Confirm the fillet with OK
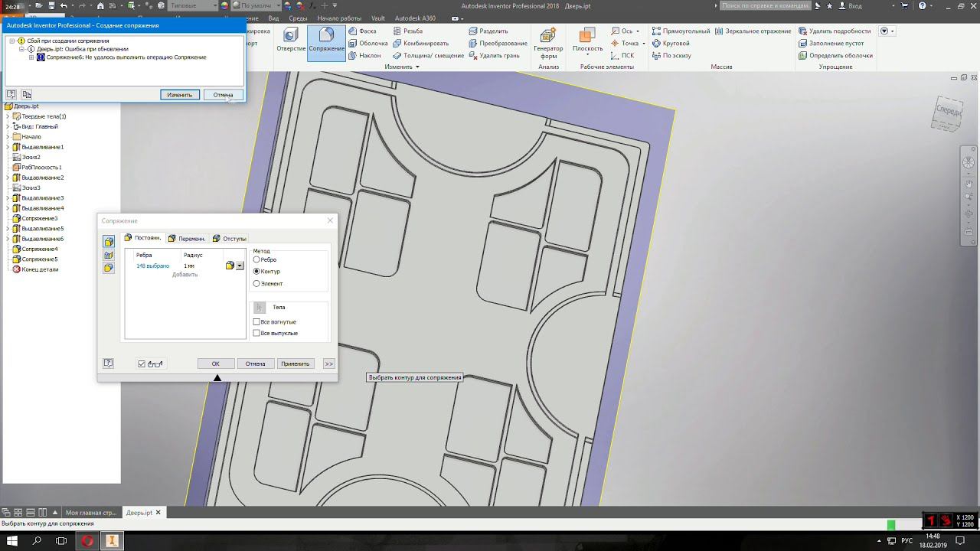This screenshot has height=551, width=980. 216,364
